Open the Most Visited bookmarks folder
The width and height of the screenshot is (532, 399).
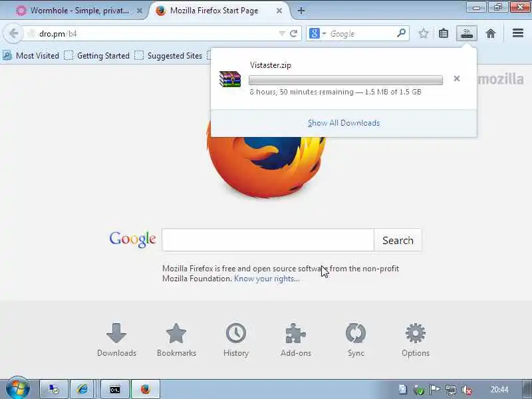coord(31,56)
